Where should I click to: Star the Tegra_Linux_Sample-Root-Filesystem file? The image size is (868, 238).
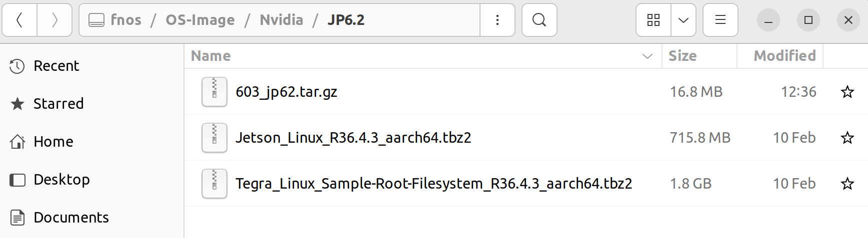(847, 184)
